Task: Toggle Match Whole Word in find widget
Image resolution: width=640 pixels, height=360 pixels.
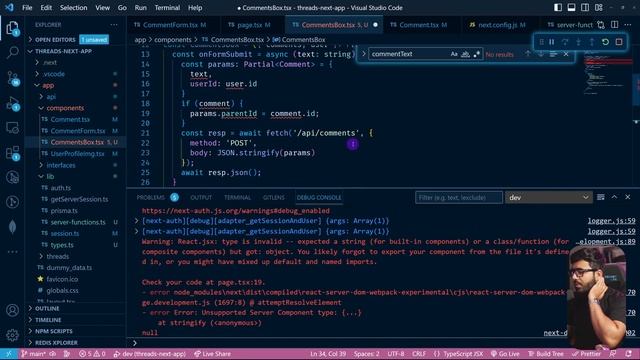Action: tap(465, 54)
